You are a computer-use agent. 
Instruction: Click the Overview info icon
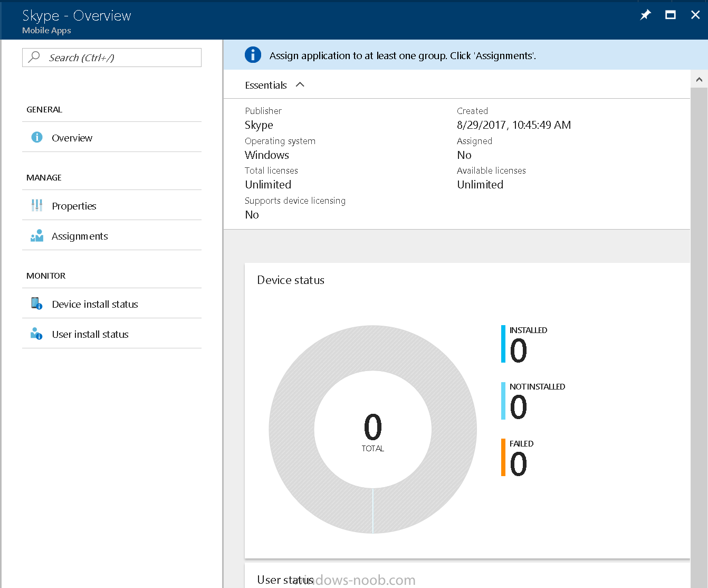[37, 137]
